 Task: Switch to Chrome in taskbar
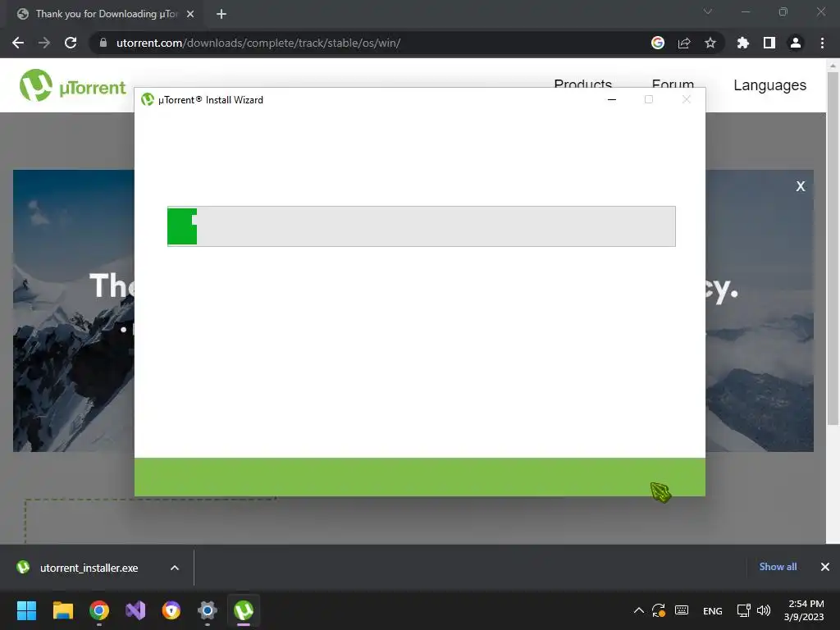99,610
